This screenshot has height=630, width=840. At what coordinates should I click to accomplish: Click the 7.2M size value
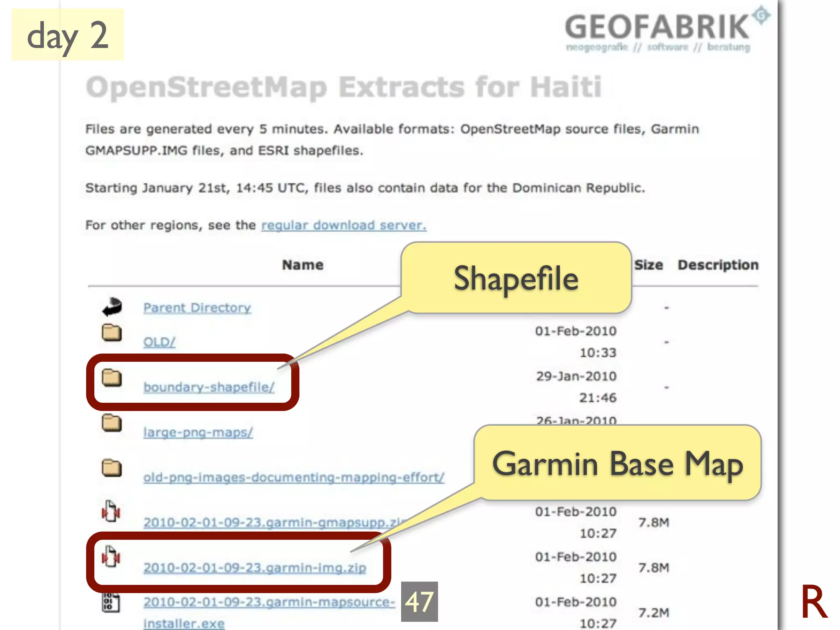(654, 612)
